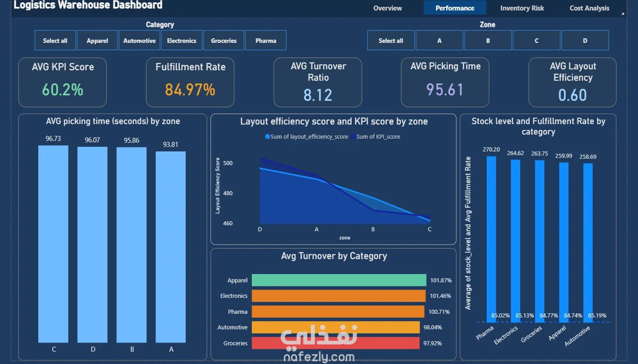638x364 pixels.
Task: Filter by Electronics category
Action: click(182, 40)
